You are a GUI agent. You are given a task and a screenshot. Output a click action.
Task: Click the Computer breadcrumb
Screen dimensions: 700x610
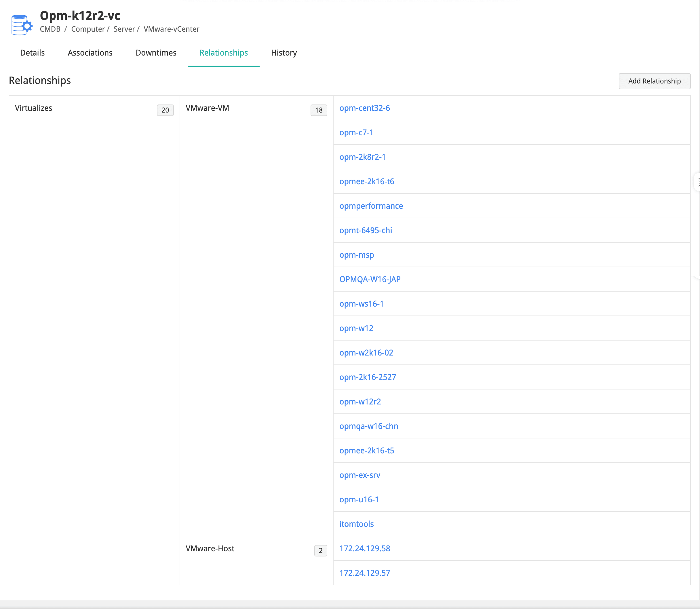88,29
